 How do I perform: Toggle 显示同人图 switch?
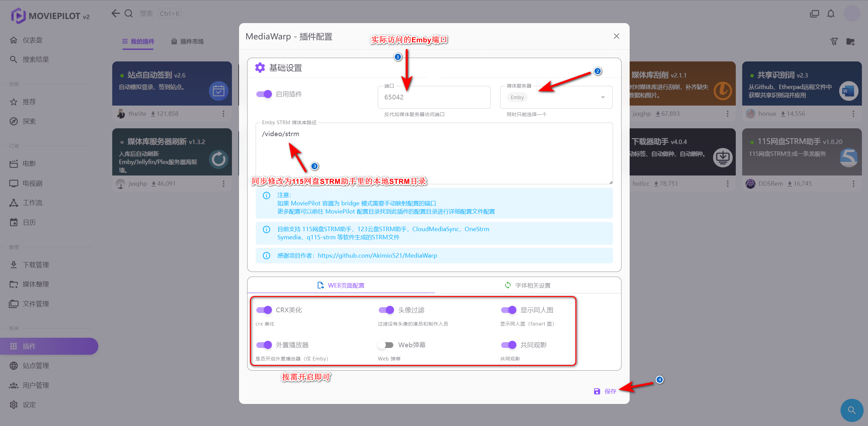coord(509,310)
